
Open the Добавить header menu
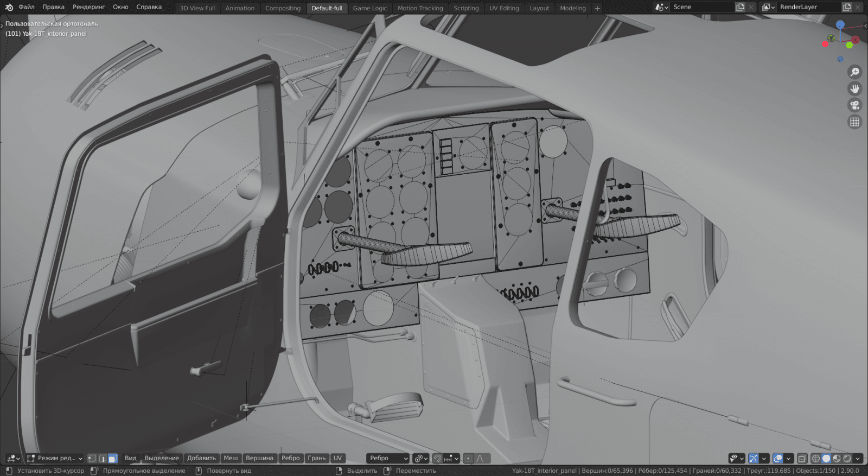click(201, 459)
